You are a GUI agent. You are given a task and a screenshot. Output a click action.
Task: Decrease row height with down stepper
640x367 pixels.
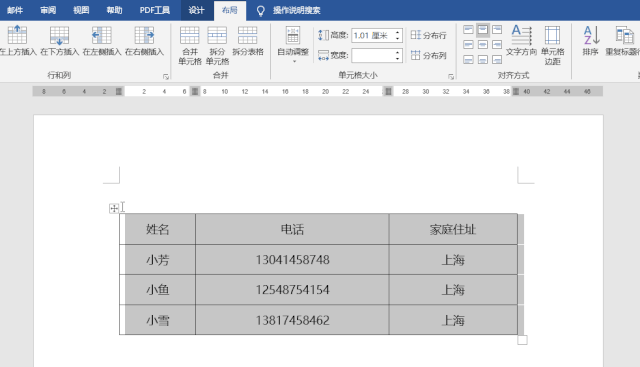click(398, 39)
